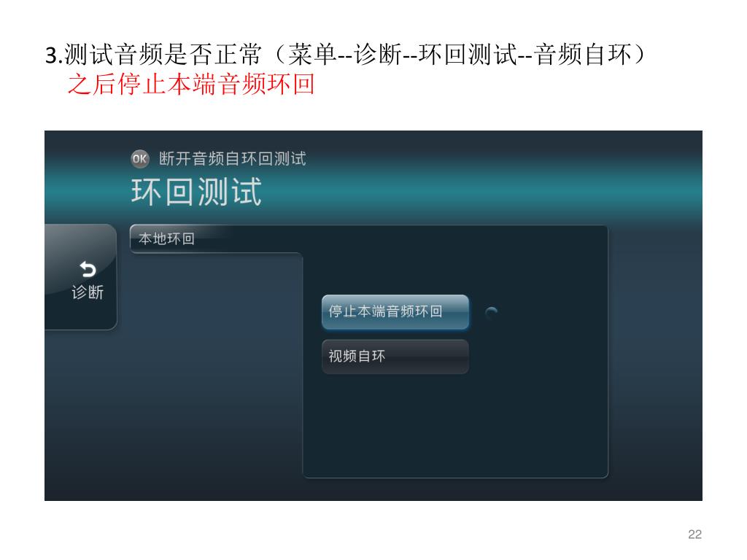Screen dimensions: 747x560
Task: Click the page number 22
Action: pos(694,534)
